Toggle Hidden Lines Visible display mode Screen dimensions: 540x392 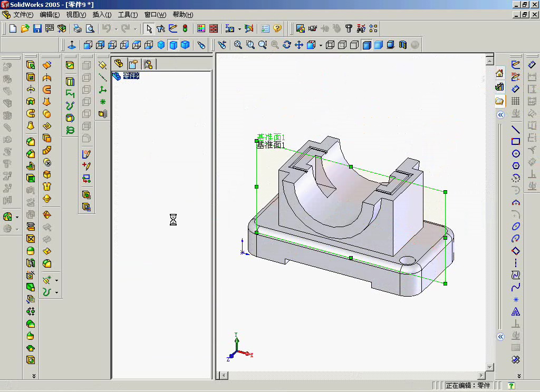coord(342,45)
